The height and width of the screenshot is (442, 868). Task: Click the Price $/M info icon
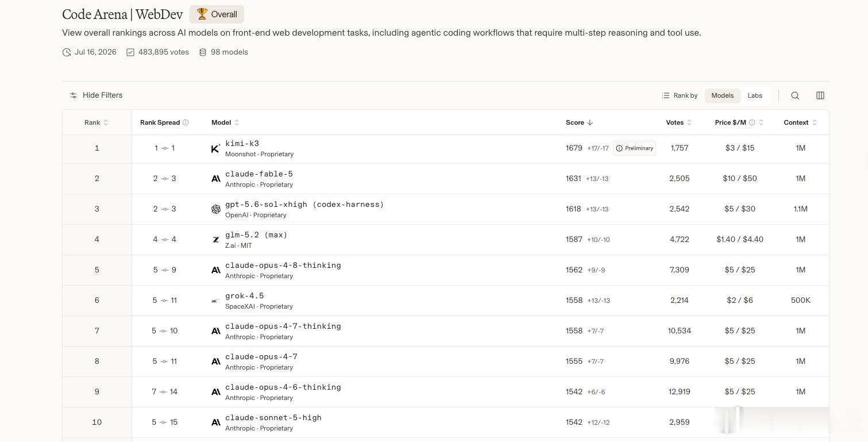752,122
